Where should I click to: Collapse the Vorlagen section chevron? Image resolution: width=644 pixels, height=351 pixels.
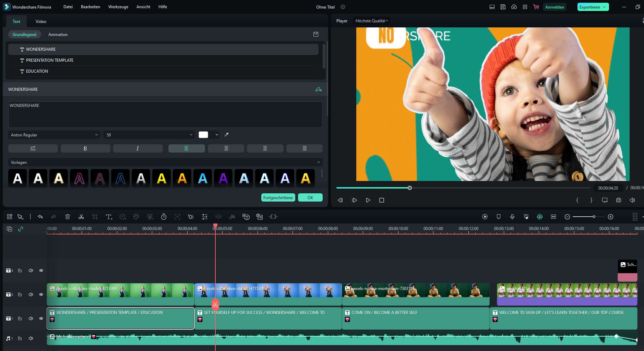coord(319,162)
